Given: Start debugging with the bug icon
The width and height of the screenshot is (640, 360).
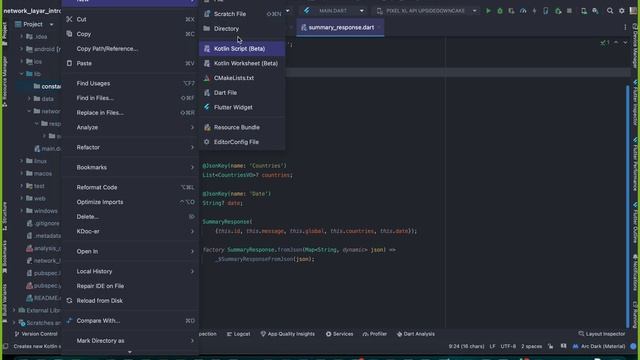Looking at the screenshot, I should tap(500, 11).
